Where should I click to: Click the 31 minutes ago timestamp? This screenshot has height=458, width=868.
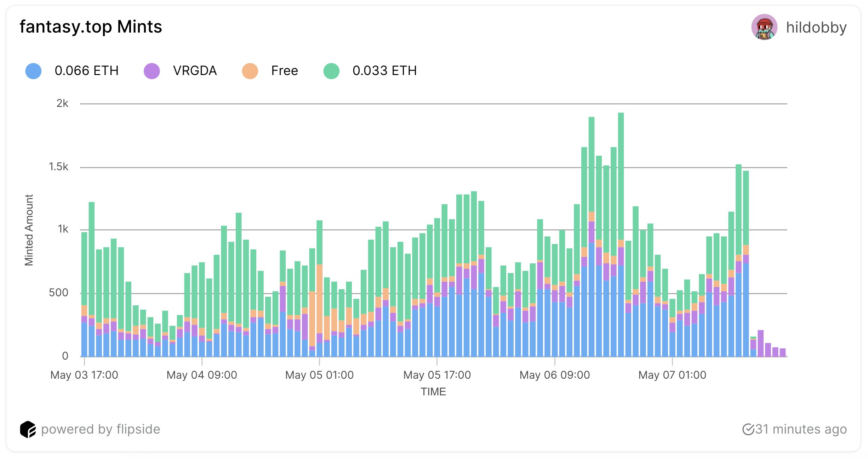tap(801, 429)
